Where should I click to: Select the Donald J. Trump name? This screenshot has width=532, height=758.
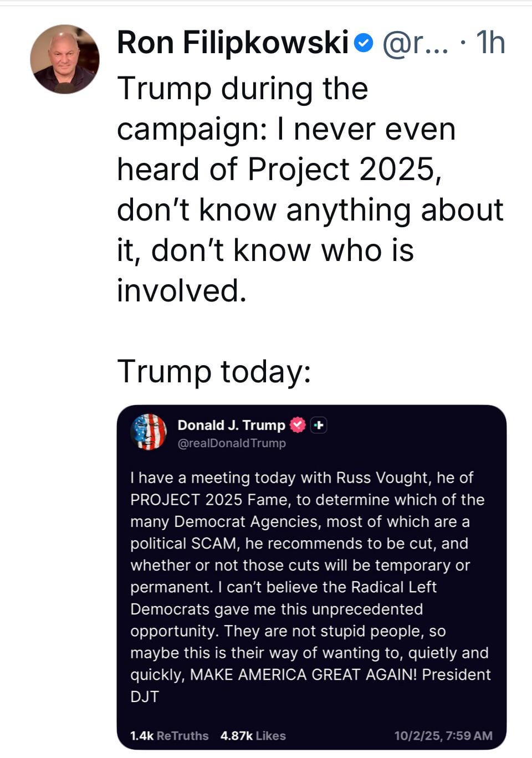231,425
